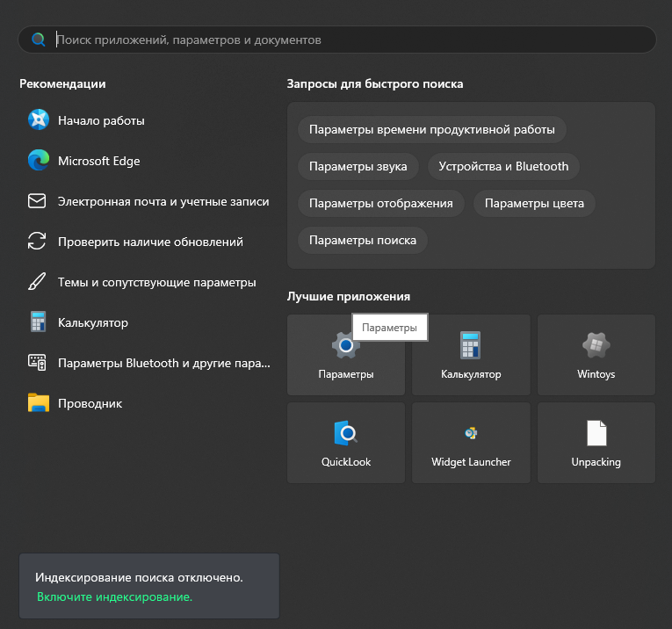Image resolution: width=672 pixels, height=629 pixels.
Task: Launch the QuickLook app tile
Action: tap(346, 443)
